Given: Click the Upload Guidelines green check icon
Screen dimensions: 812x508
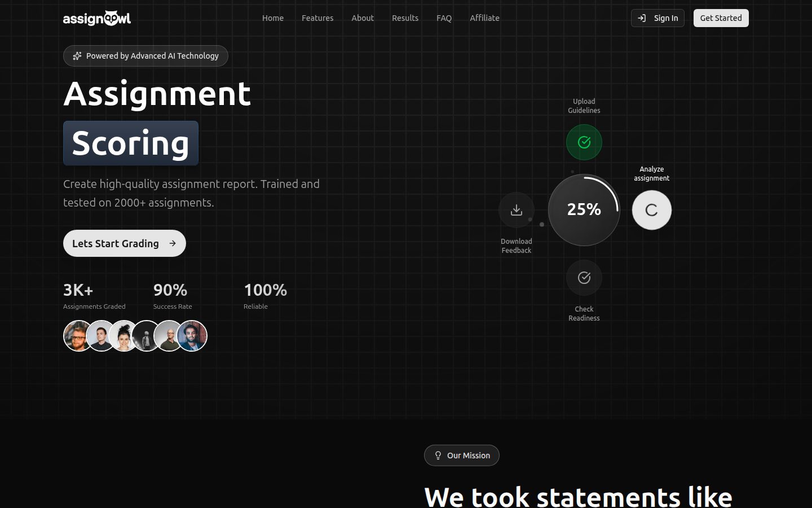Looking at the screenshot, I should 584,142.
